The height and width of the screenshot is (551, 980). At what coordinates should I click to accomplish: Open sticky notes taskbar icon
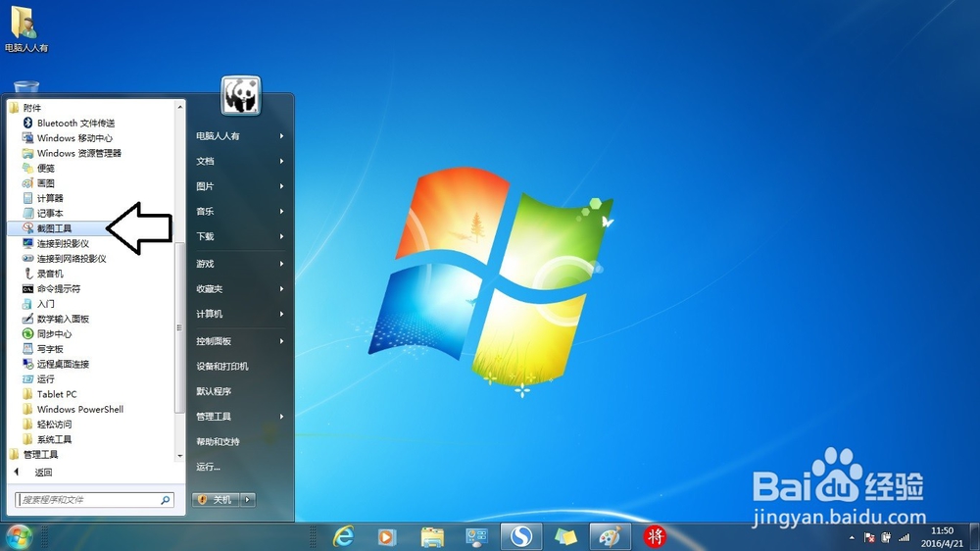565,536
